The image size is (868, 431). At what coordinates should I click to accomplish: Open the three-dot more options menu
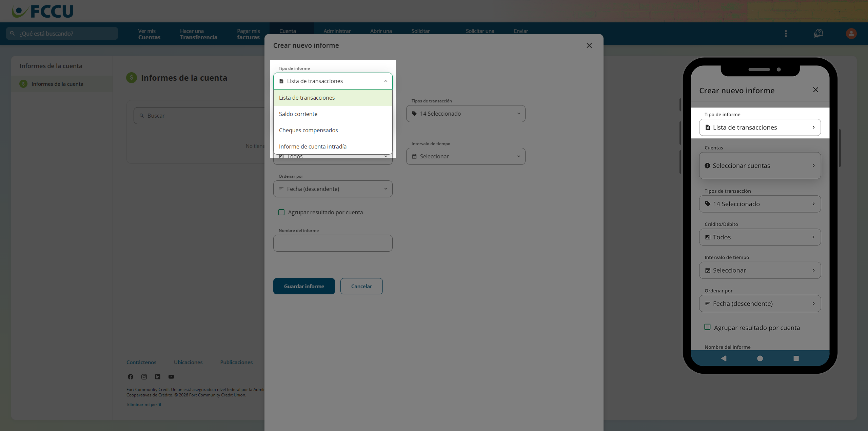point(786,34)
